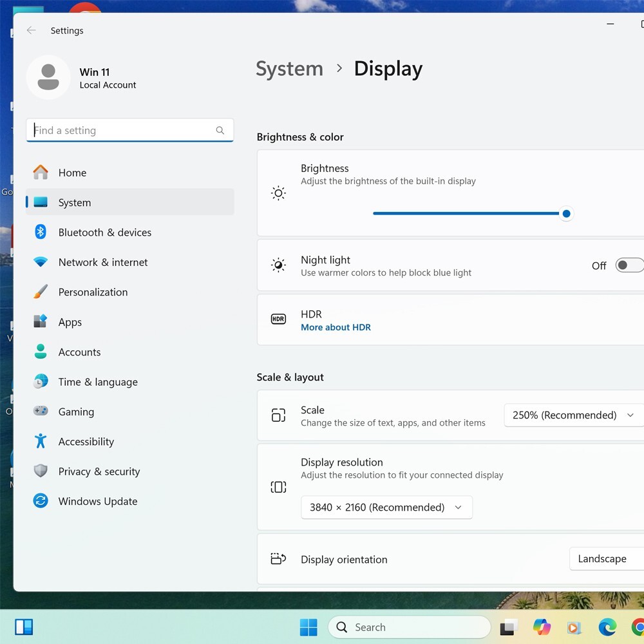
Task: Open the Windows Start button in taskbar
Action: 308,627
